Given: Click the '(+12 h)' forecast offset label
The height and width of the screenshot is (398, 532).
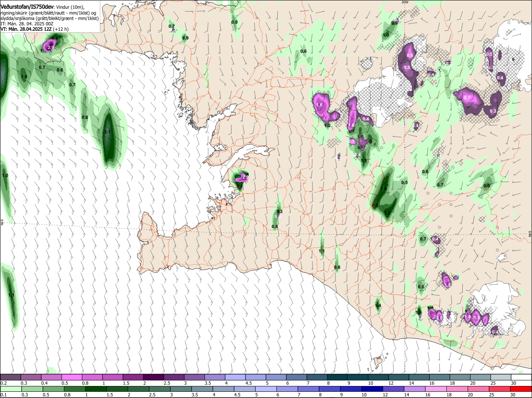Looking at the screenshot, I should [x=61, y=29].
